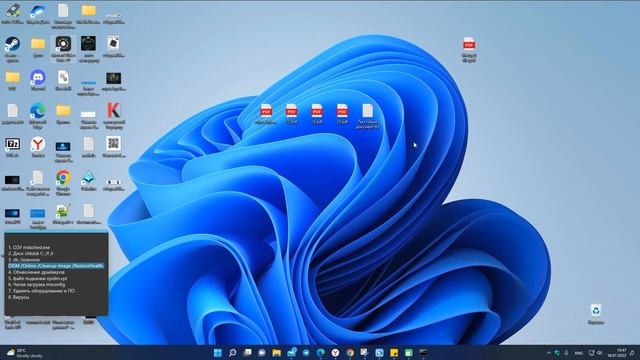Open Microsoft Edge desktop shortcut
Image resolution: width=640 pixels, height=360 pixels.
tap(38, 111)
